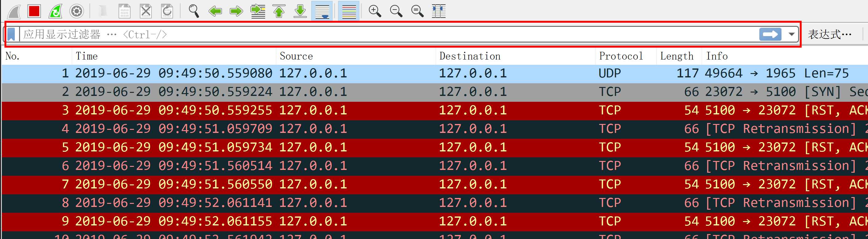Go forward to next packet arrow
This screenshot has height=239, width=868.
[236, 11]
